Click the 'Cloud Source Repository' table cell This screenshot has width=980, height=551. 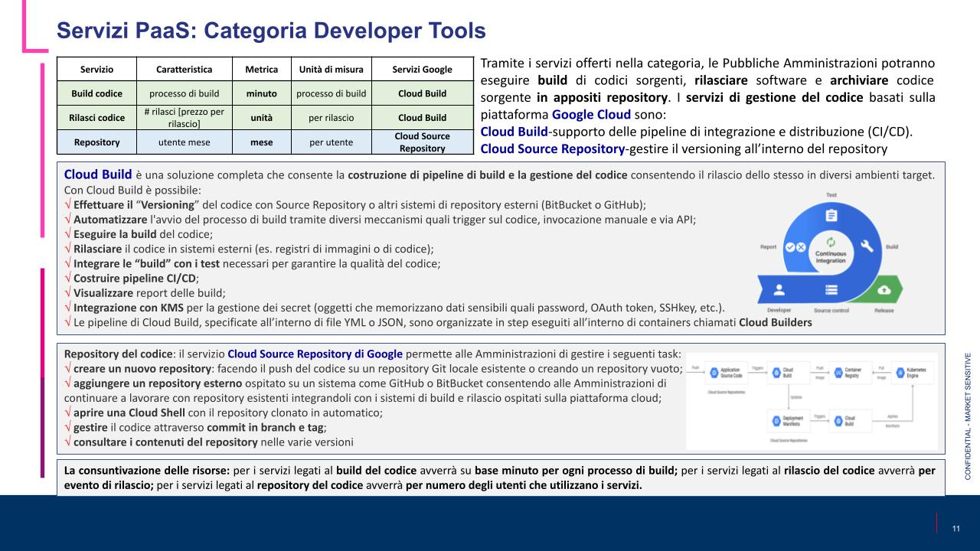pyautogui.click(x=422, y=142)
